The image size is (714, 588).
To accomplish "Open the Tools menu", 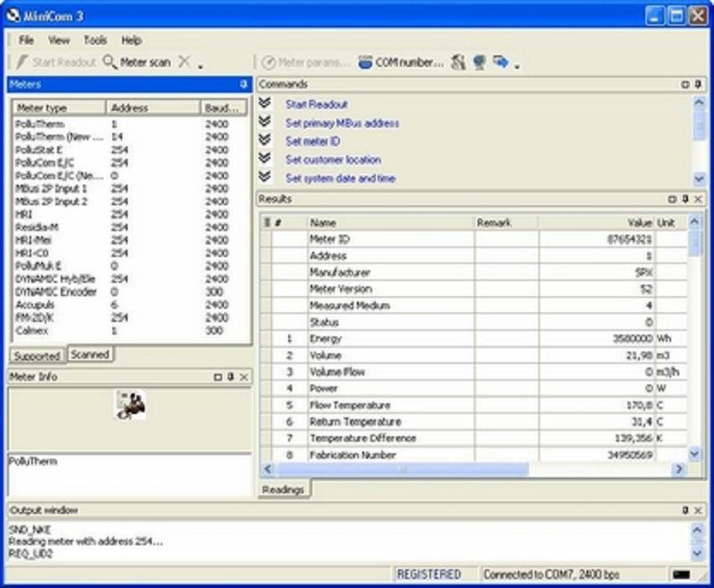I will 95,40.
